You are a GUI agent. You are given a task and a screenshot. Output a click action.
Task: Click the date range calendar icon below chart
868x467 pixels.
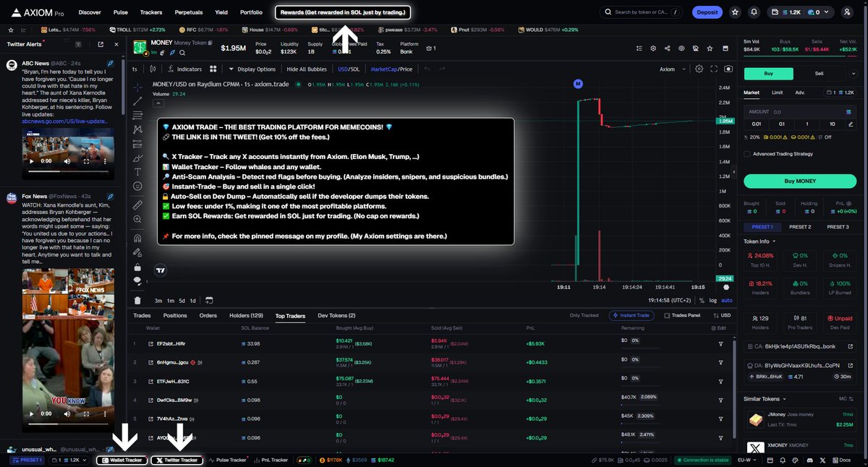point(208,300)
